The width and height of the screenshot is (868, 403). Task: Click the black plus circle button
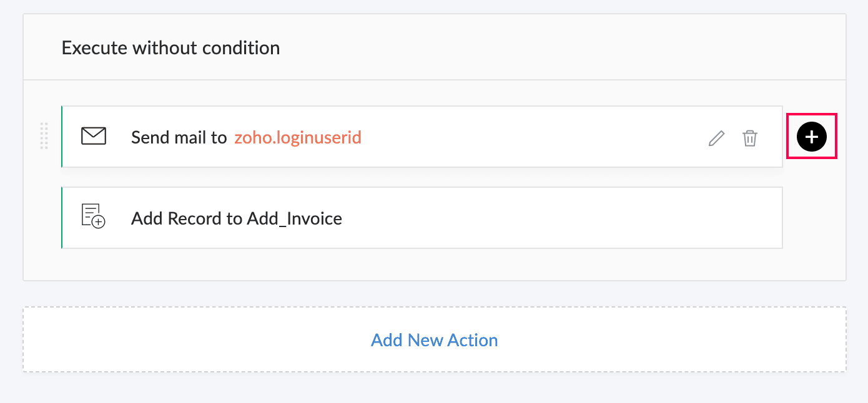pyautogui.click(x=812, y=137)
